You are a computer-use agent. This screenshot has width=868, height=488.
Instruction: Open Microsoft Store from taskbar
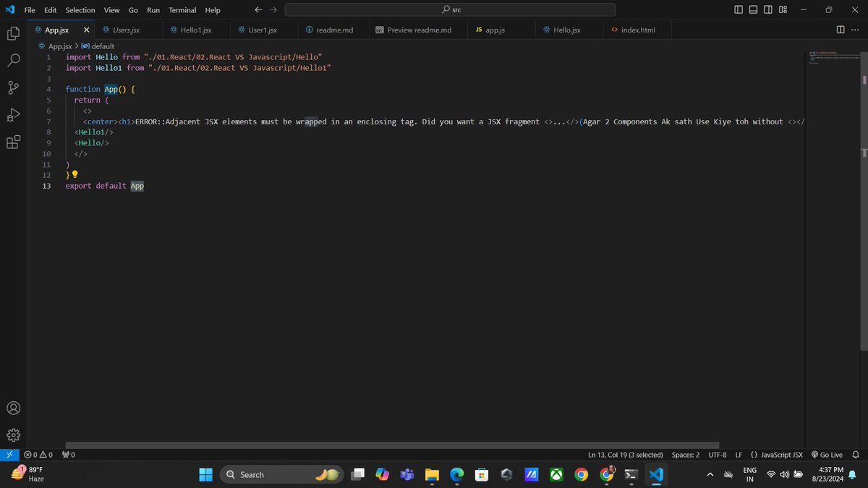pyautogui.click(x=482, y=474)
